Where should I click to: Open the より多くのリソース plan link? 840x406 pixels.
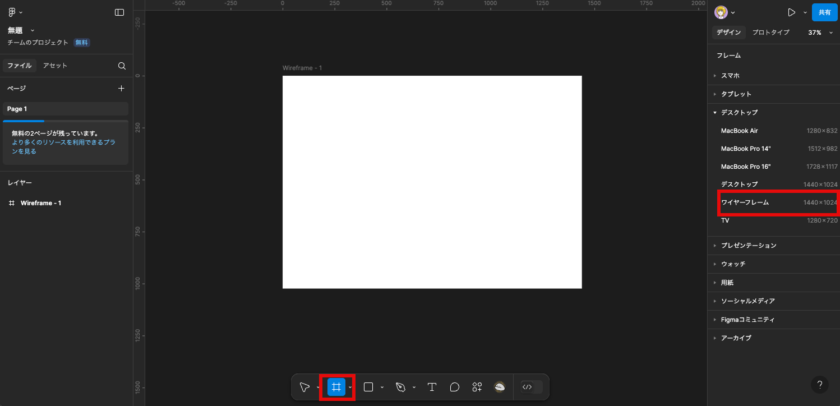[x=65, y=147]
